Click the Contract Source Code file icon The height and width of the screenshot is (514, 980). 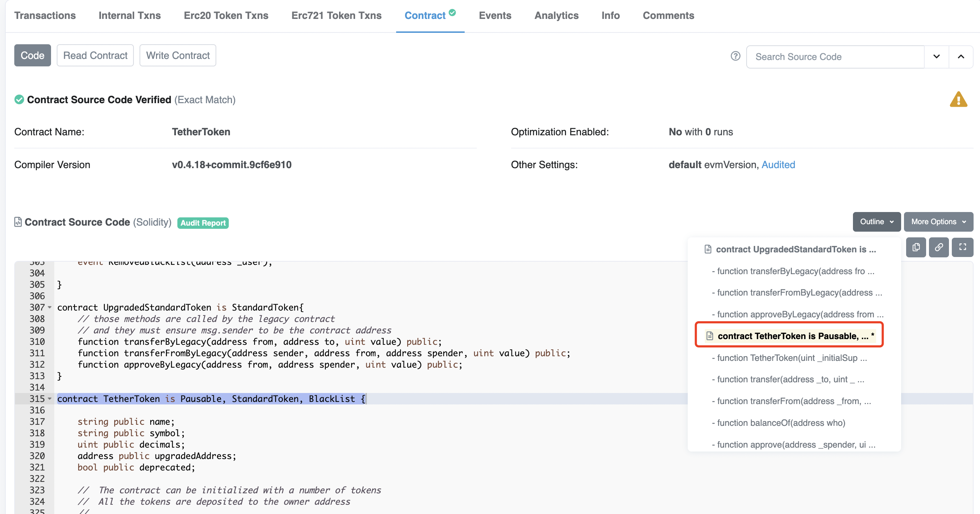(x=18, y=222)
